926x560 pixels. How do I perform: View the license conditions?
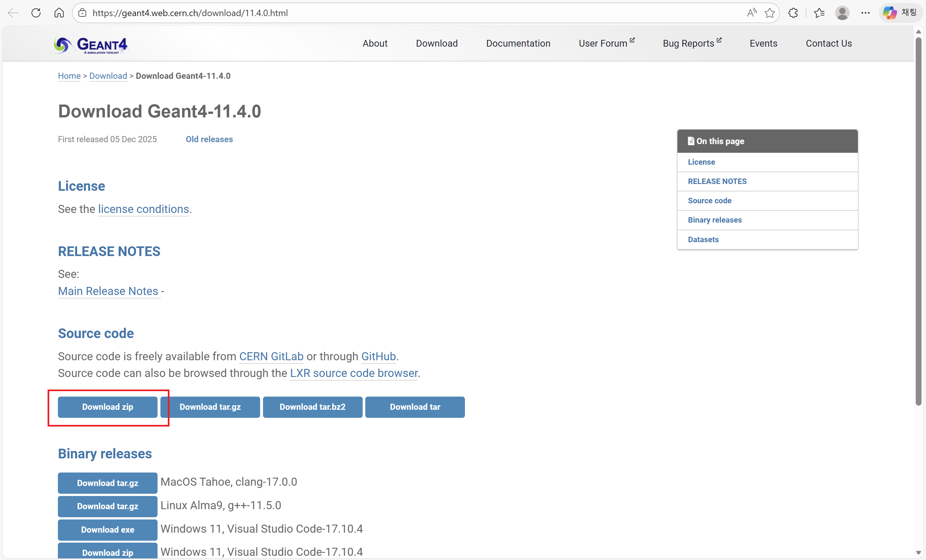click(x=143, y=209)
